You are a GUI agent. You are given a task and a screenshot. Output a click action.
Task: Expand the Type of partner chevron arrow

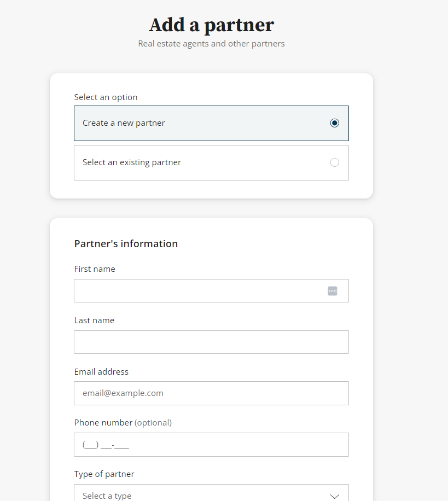click(335, 496)
